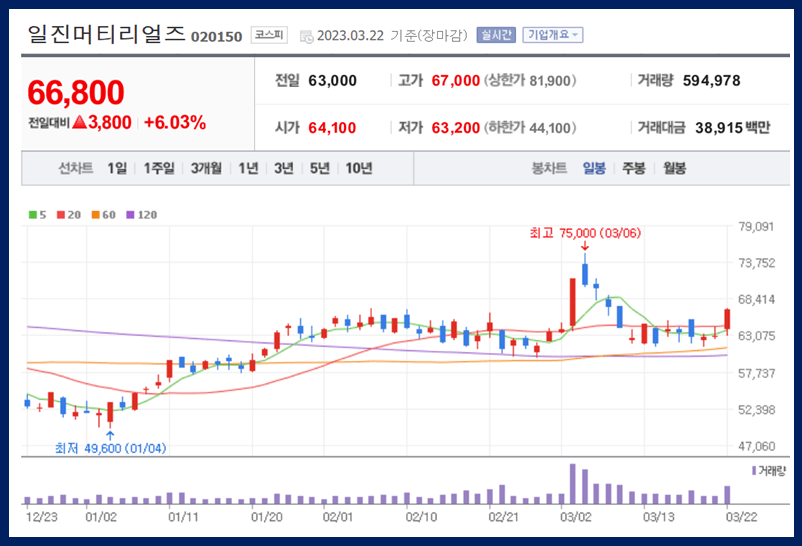The height and width of the screenshot is (546, 802).
Task: Switch to 일봉 candle chart
Action: coord(594,168)
